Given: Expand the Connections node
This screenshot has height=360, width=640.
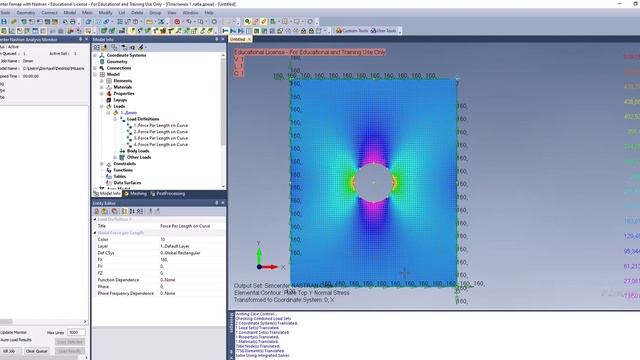Looking at the screenshot, I should 96,68.
